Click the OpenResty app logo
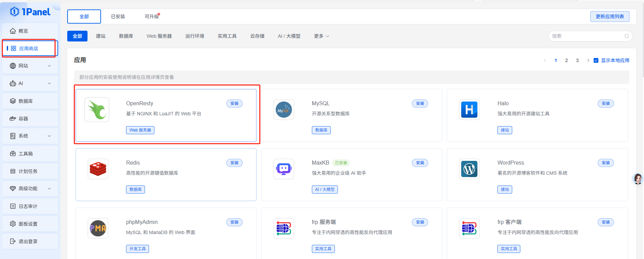This screenshot has height=259, width=644. pyautogui.click(x=97, y=110)
